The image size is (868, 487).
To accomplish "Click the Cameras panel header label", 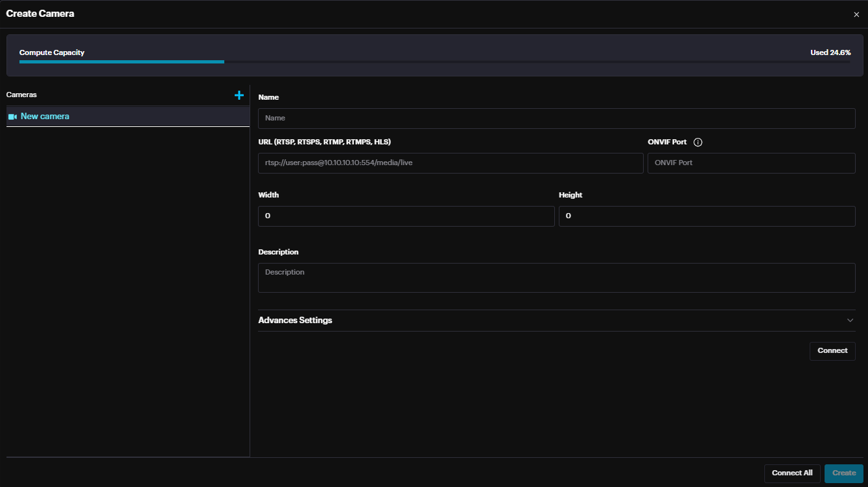I will click(x=21, y=95).
